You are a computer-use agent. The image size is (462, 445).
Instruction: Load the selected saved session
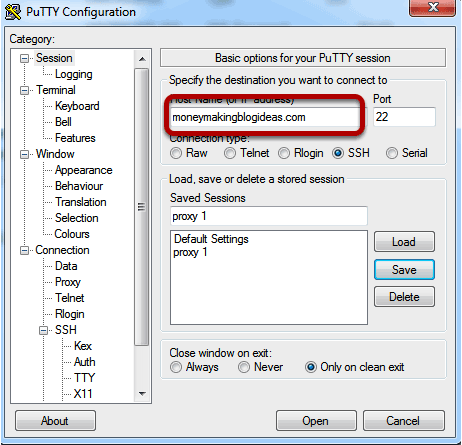(x=404, y=242)
